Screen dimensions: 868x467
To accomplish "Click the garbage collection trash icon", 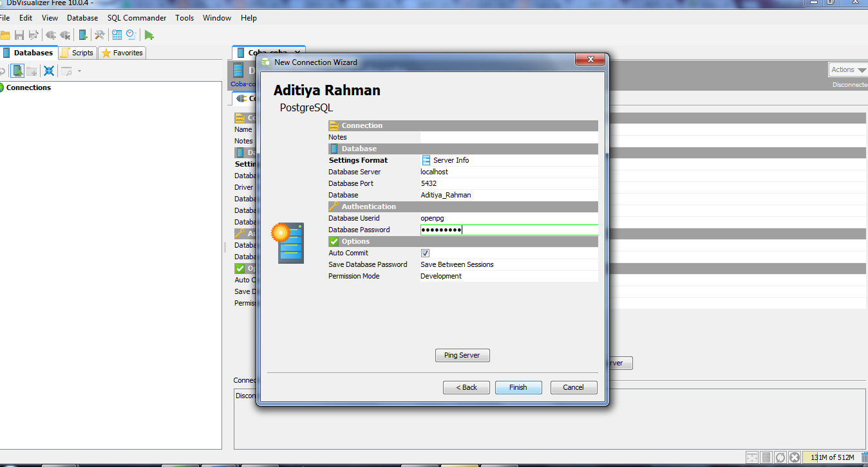I will coord(864,457).
